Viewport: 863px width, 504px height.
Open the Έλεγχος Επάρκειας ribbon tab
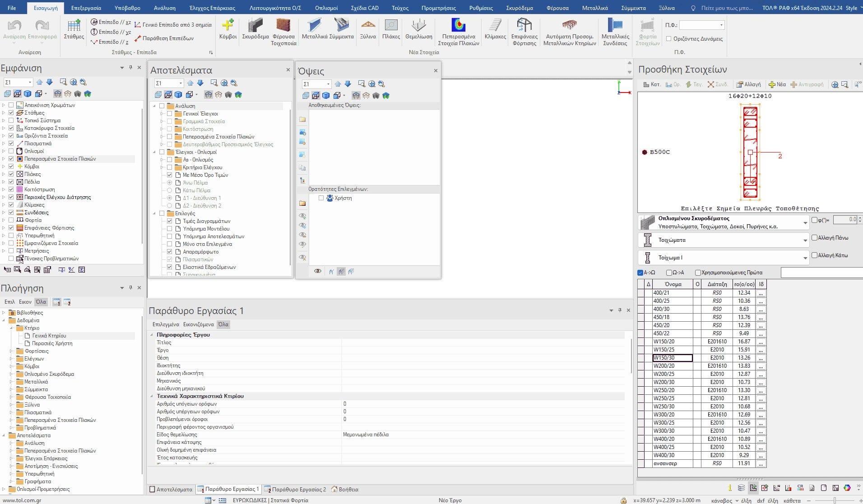[x=212, y=8]
